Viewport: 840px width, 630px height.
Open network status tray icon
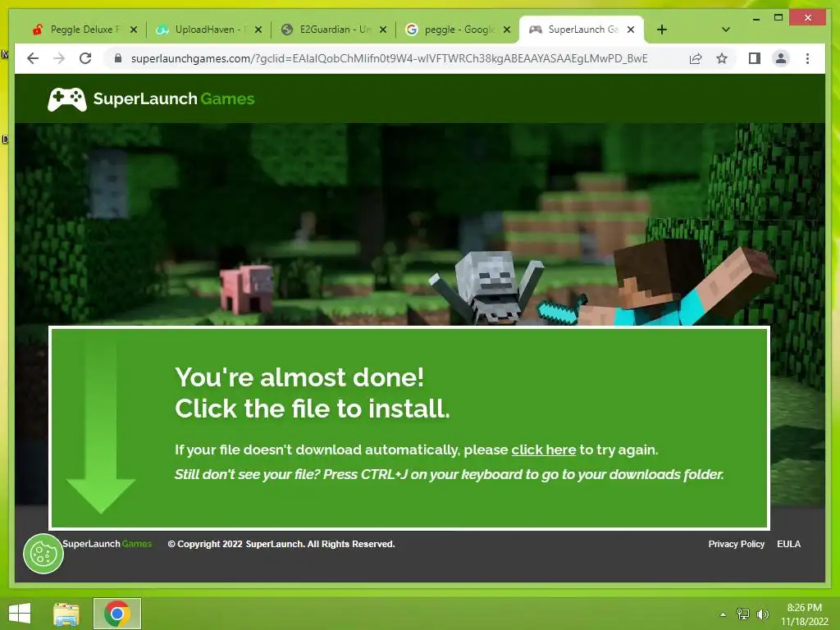[742, 614]
